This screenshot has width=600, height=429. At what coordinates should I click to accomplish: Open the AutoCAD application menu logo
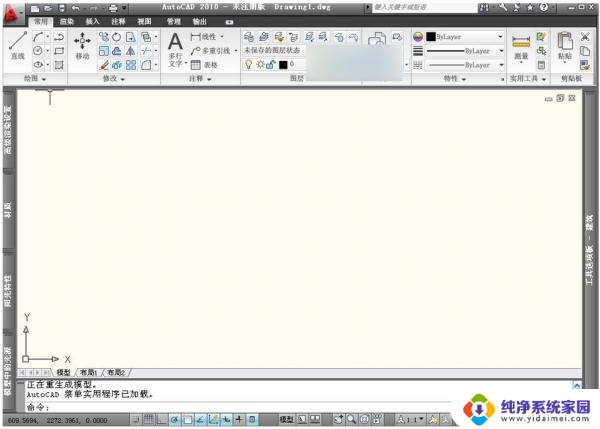pyautogui.click(x=11, y=14)
